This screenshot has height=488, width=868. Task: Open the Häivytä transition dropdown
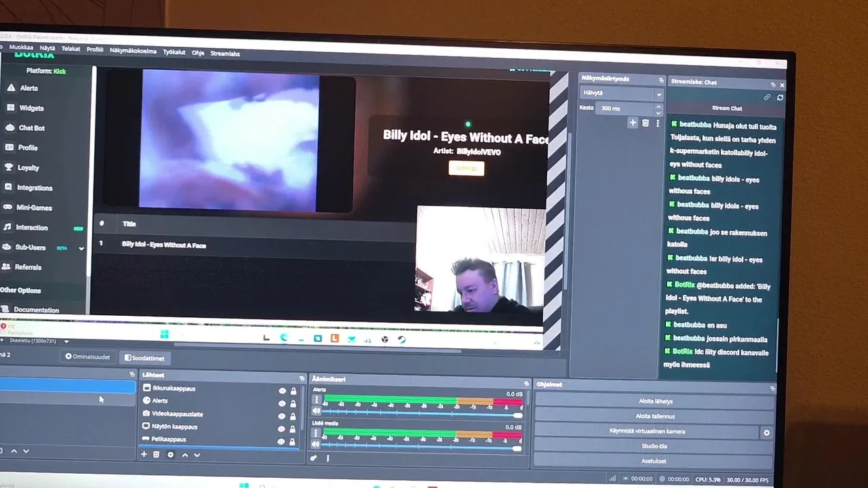pyautogui.click(x=621, y=94)
